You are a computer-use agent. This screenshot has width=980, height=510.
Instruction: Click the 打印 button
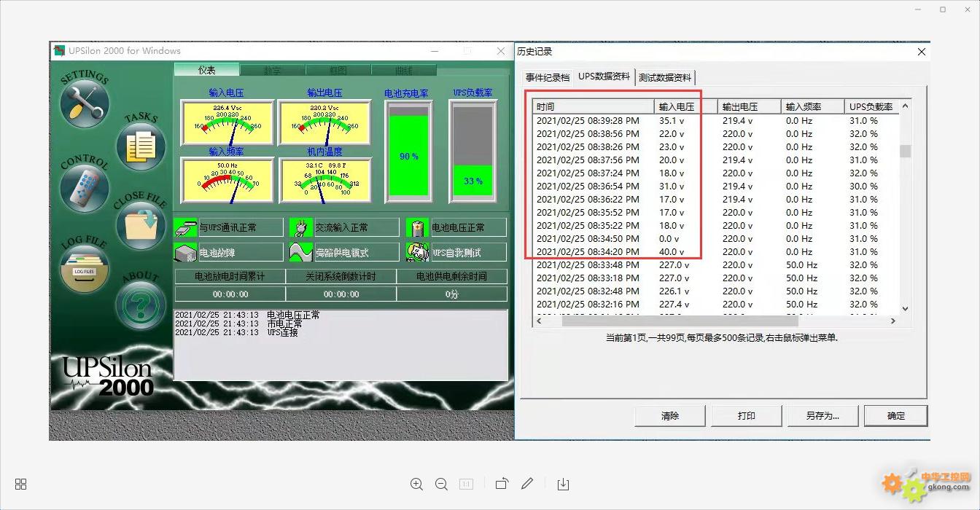click(747, 416)
